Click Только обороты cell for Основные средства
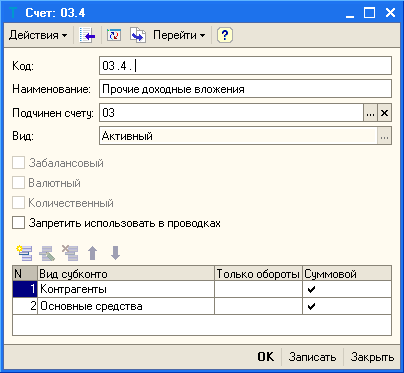404x373 pixels. tap(258, 306)
